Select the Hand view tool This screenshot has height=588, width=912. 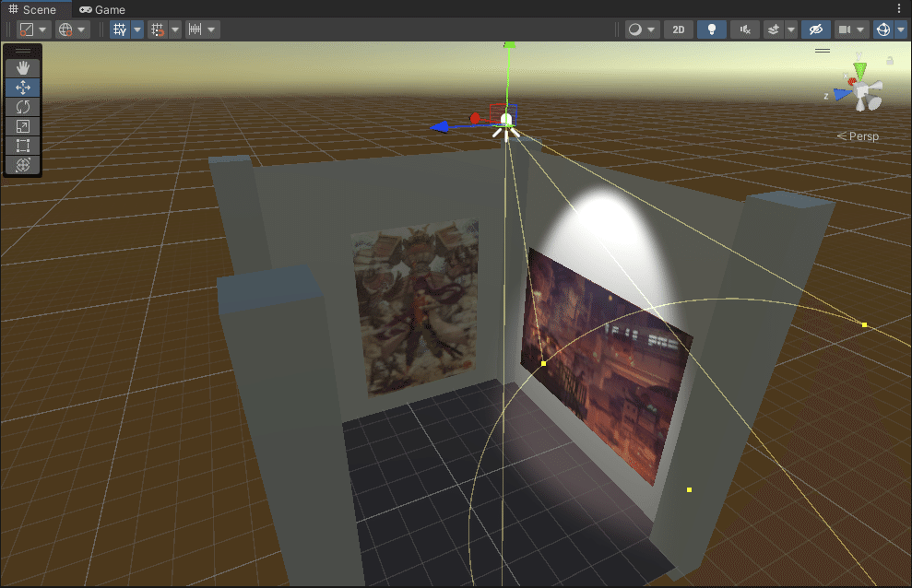coord(23,68)
